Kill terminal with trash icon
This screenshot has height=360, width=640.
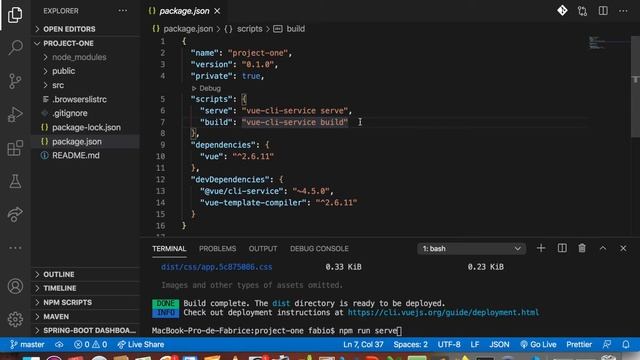582,248
